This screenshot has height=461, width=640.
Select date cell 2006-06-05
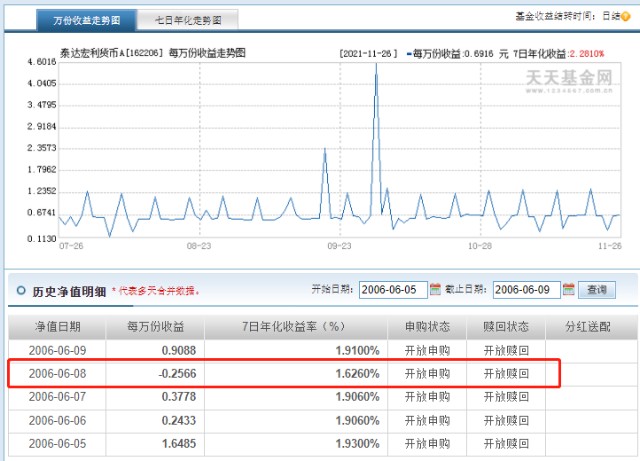(x=58, y=444)
